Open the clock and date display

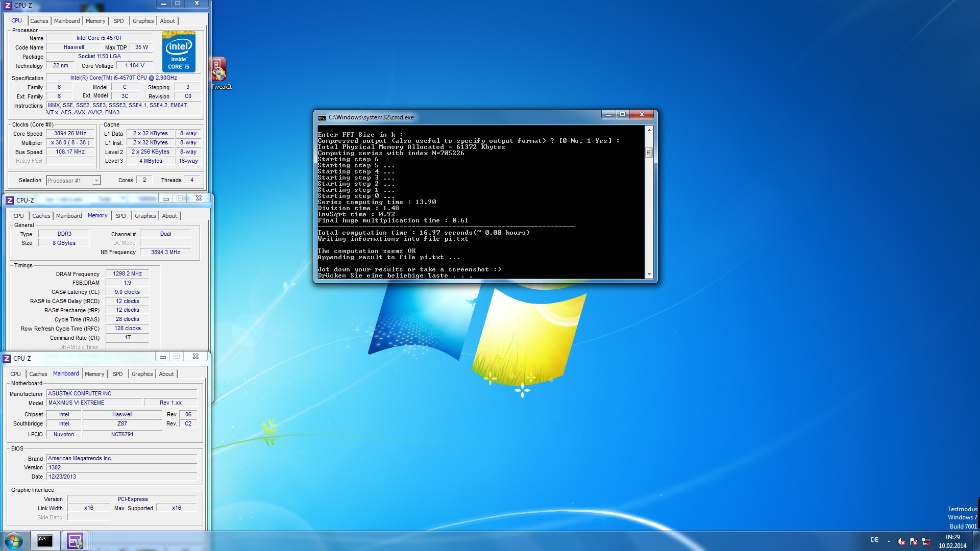pos(952,541)
